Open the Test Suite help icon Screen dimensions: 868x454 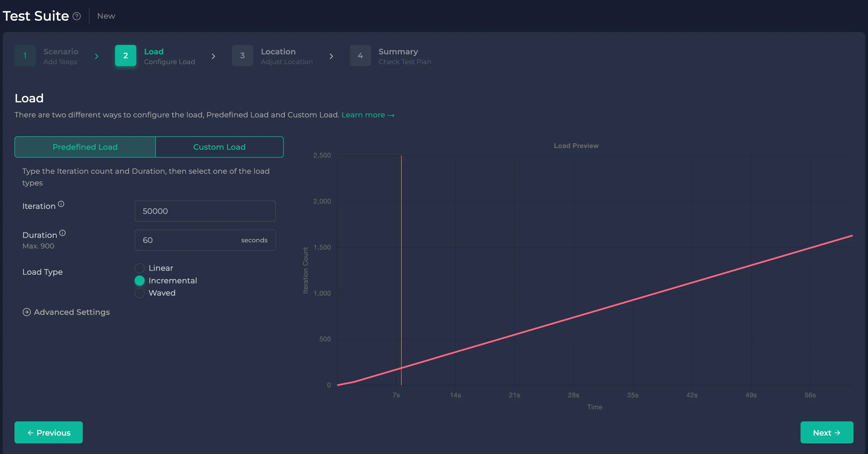77,16
